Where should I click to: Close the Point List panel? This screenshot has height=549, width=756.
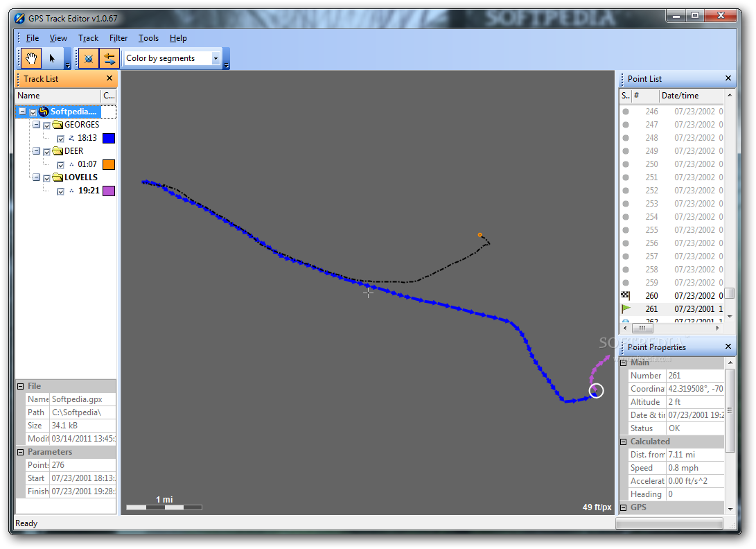(728, 78)
